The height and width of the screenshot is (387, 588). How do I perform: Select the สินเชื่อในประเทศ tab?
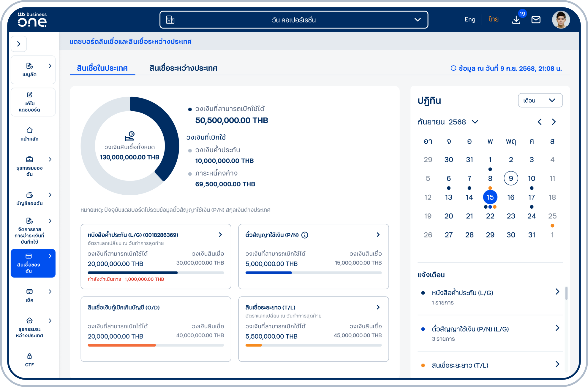point(102,68)
